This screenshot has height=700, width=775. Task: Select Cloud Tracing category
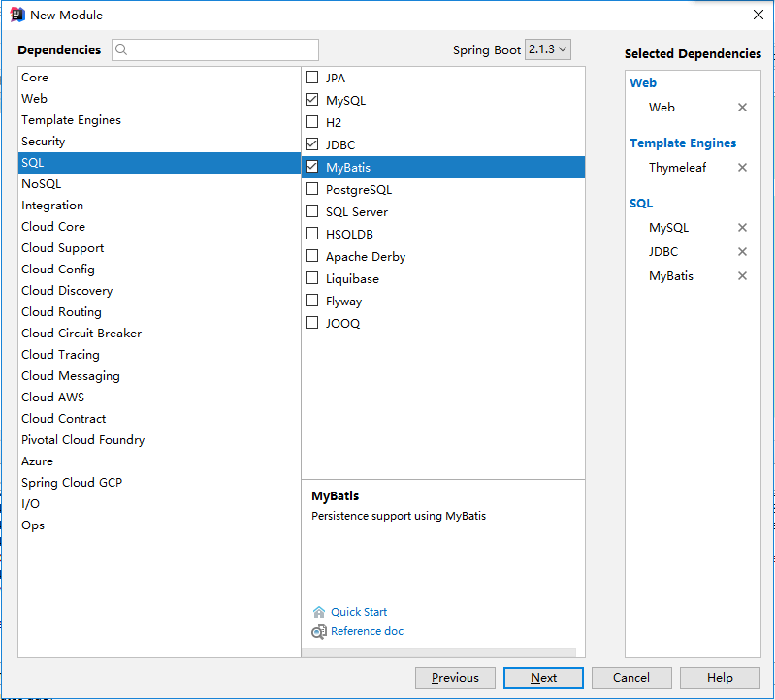pyautogui.click(x=159, y=355)
